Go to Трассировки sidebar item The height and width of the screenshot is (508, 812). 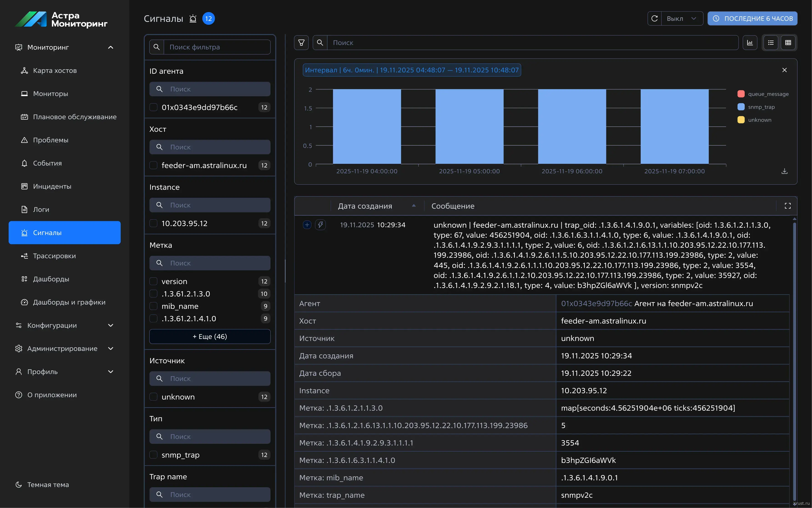(x=54, y=256)
